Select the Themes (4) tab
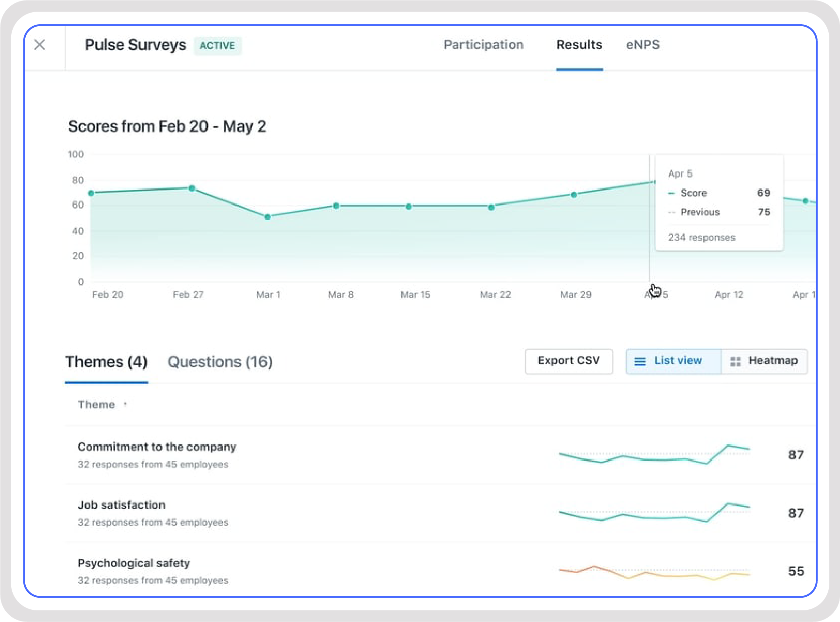The width and height of the screenshot is (840, 622). click(x=106, y=362)
